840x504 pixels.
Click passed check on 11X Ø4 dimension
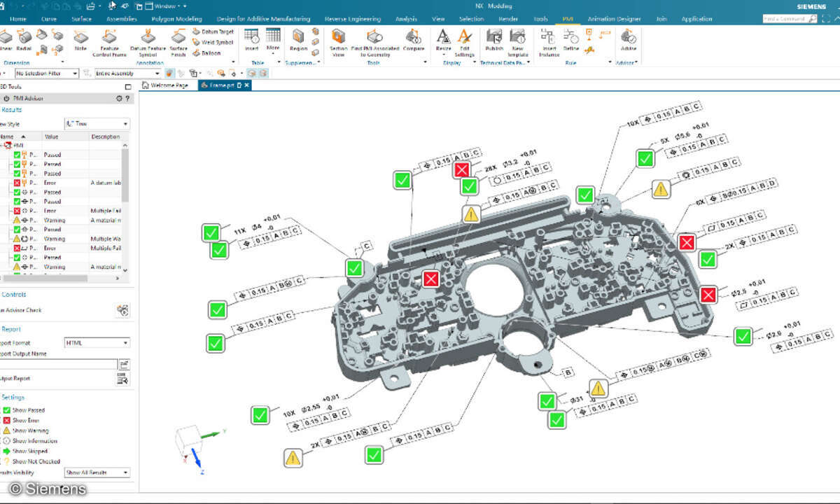pyautogui.click(x=211, y=233)
